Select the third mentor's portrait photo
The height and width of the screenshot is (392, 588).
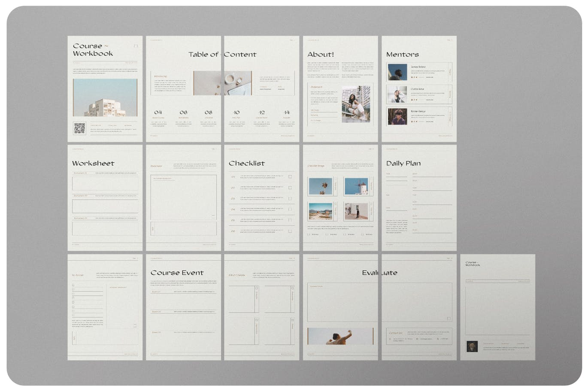(397, 116)
